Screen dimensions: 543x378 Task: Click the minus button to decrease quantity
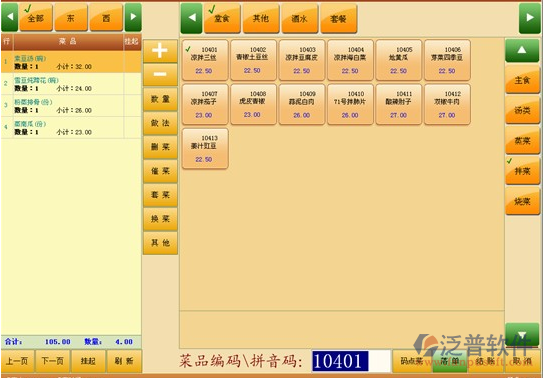[x=160, y=74]
